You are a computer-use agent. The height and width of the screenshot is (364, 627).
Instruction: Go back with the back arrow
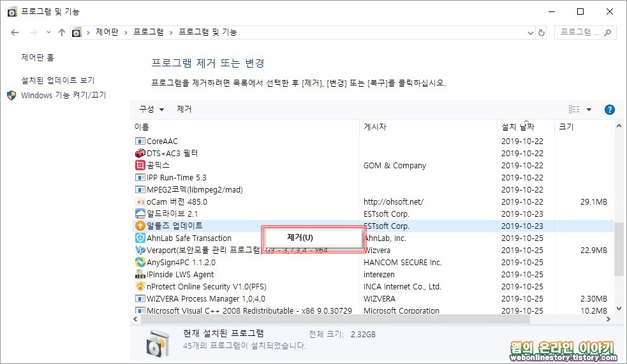tap(15, 33)
